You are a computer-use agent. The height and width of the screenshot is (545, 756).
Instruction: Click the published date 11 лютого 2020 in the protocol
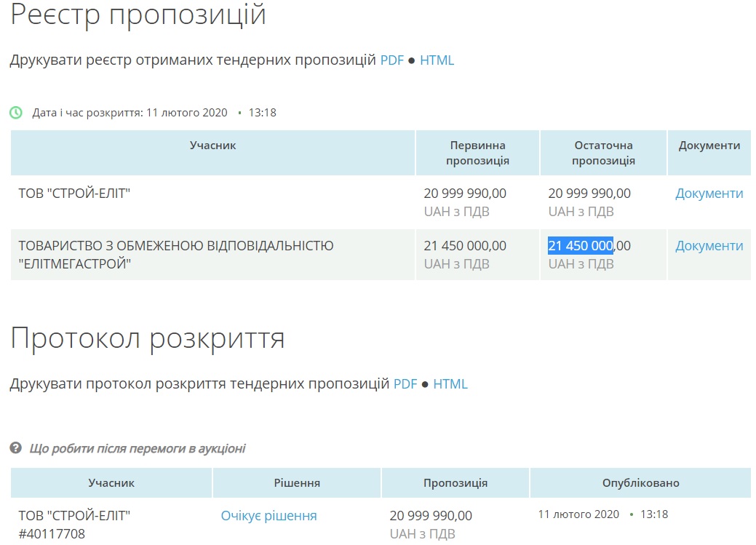[578, 514]
